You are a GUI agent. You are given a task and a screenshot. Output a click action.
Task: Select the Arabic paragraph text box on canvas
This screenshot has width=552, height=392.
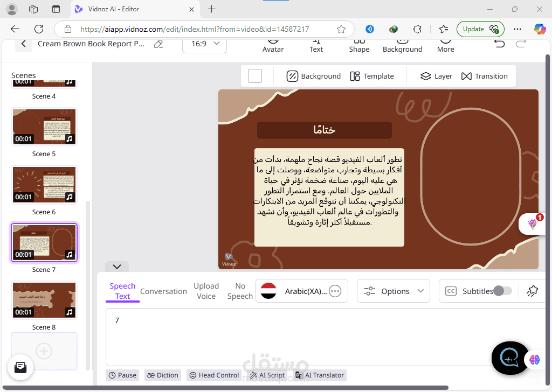point(329,197)
